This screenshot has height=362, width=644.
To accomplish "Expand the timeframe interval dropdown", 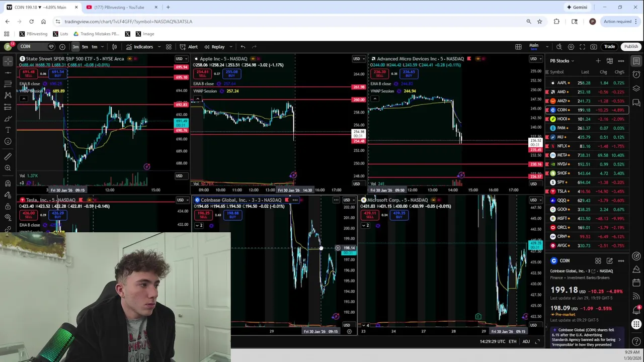I will tap(103, 47).
